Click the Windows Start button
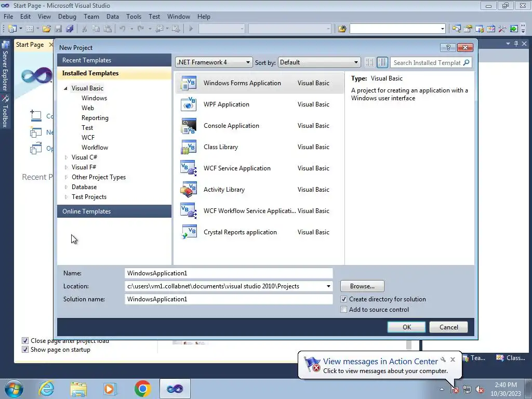 click(14, 389)
